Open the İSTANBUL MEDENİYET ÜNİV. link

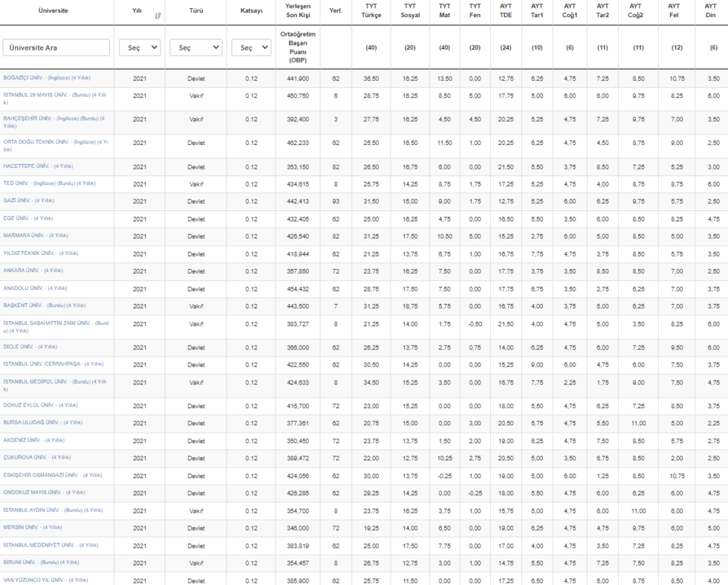pos(51,545)
